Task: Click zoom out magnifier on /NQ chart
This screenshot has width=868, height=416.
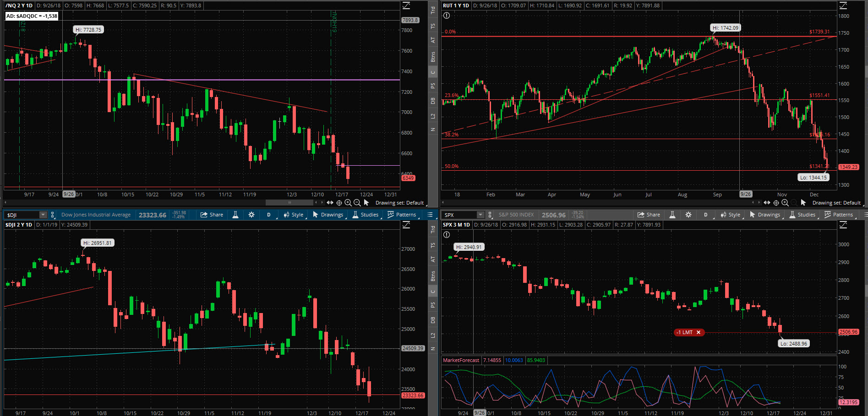Action: coord(357,203)
